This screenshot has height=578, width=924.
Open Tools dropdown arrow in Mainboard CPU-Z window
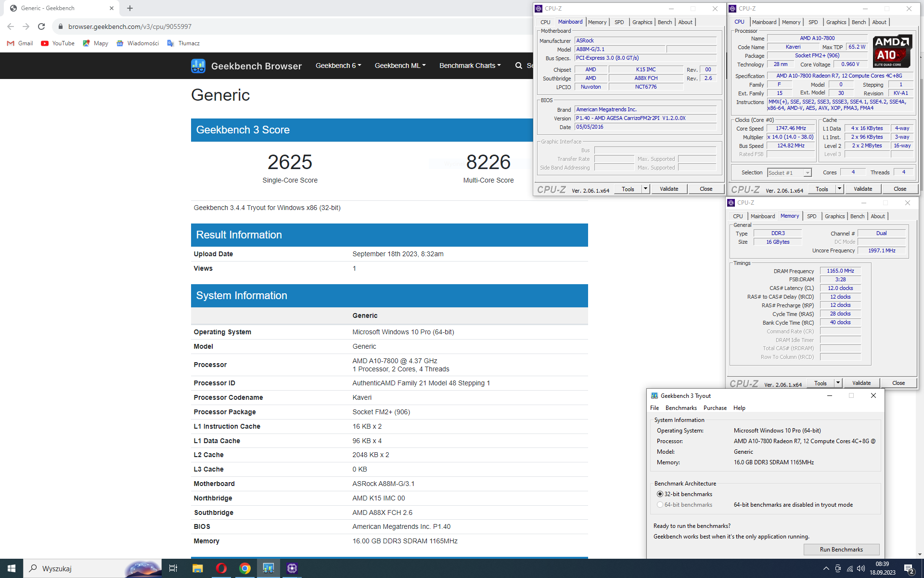(x=645, y=189)
